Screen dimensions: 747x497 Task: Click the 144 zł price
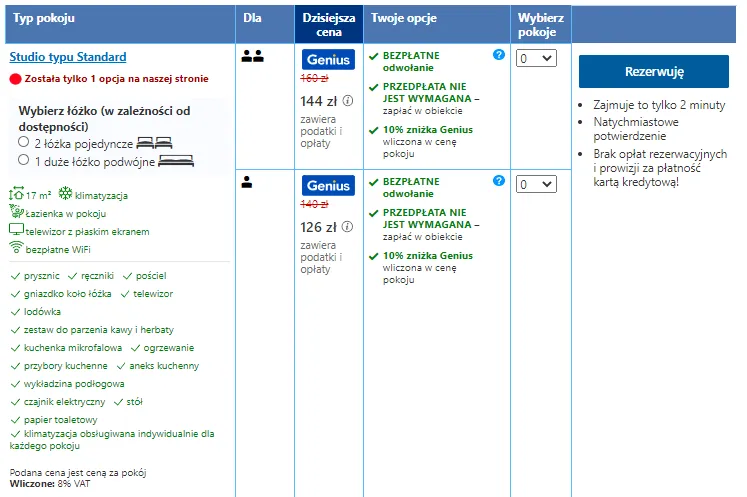[319, 101]
